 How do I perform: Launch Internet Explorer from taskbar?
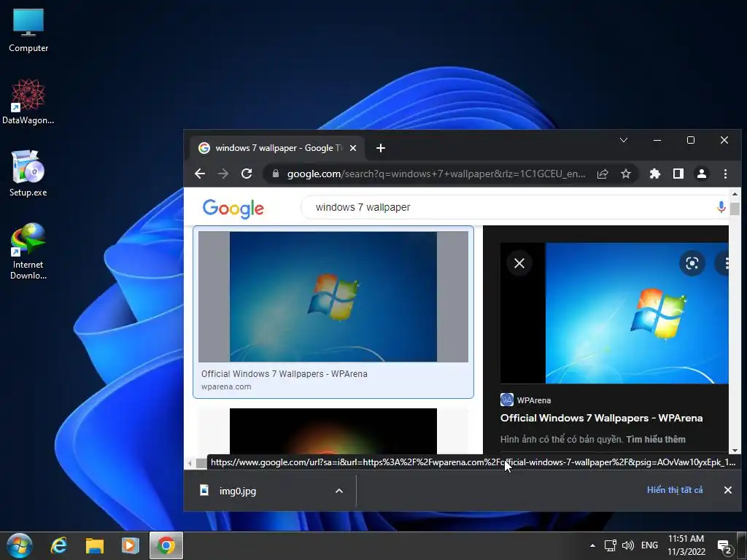[59, 545]
